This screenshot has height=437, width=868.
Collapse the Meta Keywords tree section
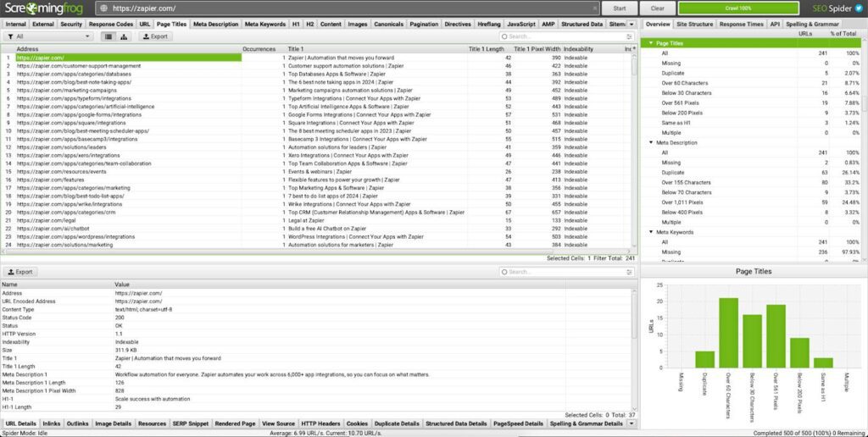pos(651,232)
